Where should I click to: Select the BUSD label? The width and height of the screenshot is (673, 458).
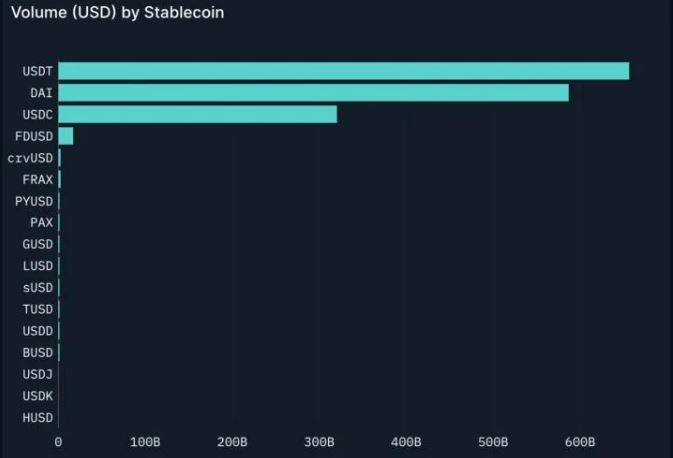click(37, 352)
